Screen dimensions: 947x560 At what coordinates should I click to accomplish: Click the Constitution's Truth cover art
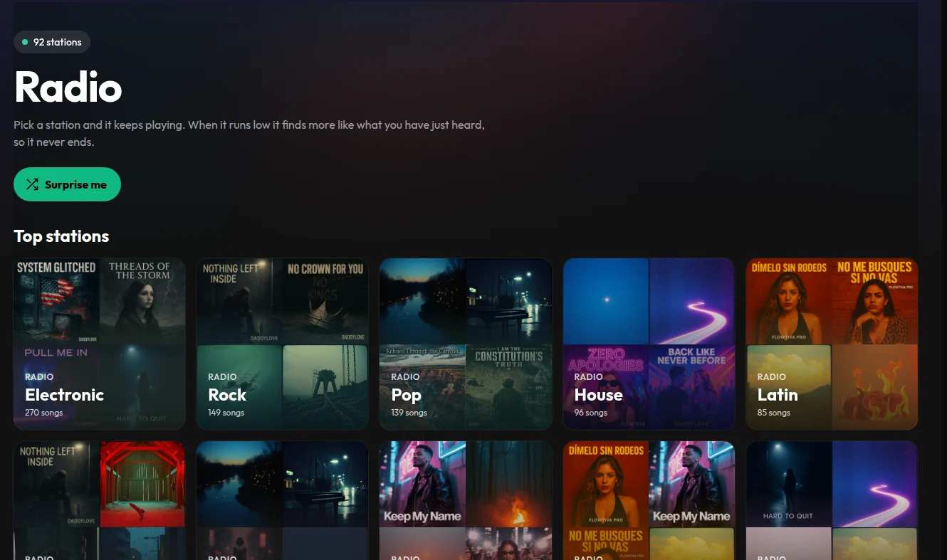tap(509, 387)
